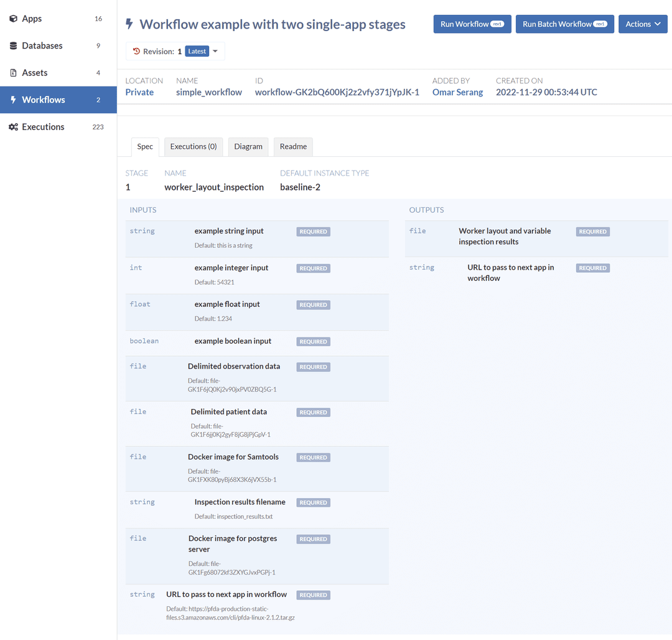Open the Diagram tab
The height and width of the screenshot is (640, 672).
point(248,146)
